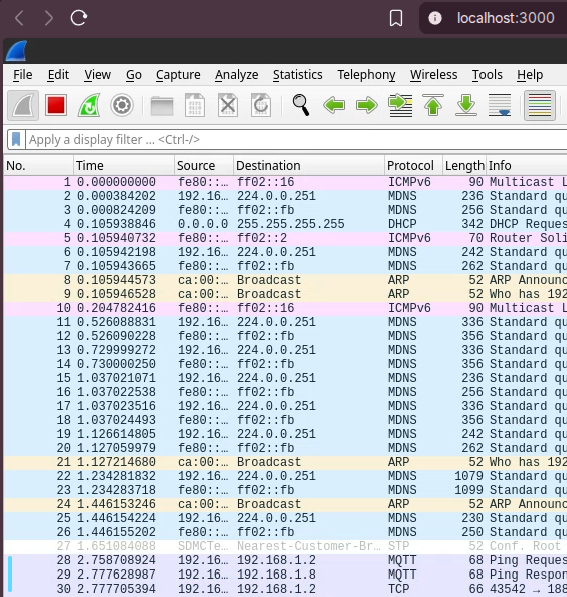This screenshot has height=597, width=567.
Task: Go forward with green right arrow
Action: click(x=367, y=105)
